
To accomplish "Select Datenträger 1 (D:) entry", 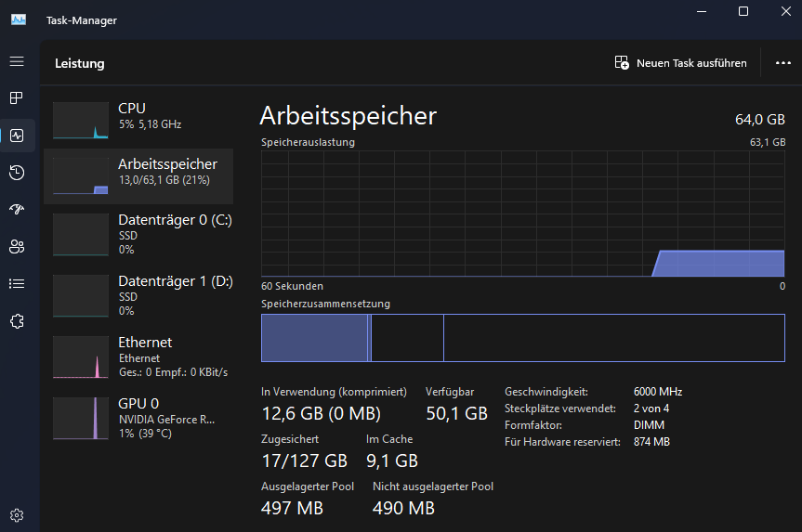I will click(x=138, y=294).
